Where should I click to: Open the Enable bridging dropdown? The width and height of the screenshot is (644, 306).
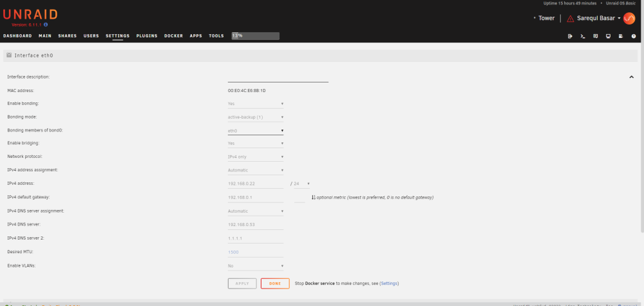[x=256, y=144]
